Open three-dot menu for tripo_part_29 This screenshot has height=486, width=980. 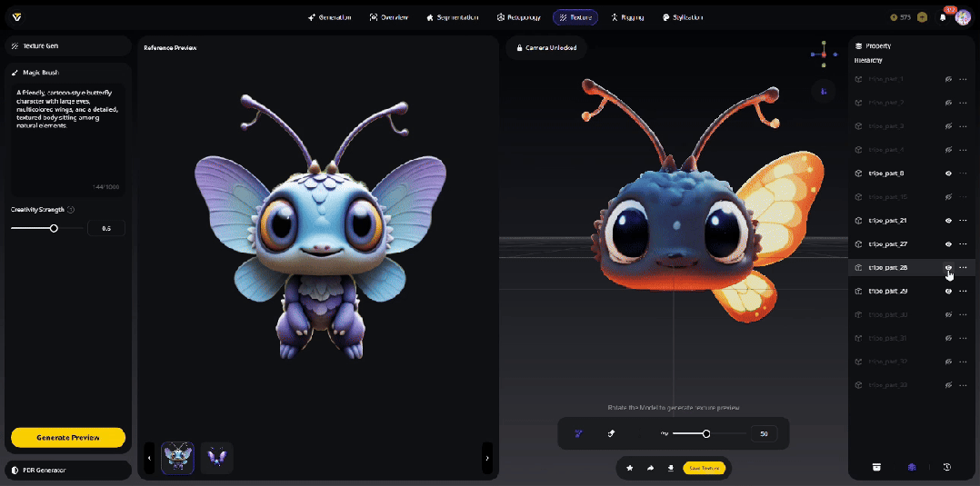click(x=963, y=292)
